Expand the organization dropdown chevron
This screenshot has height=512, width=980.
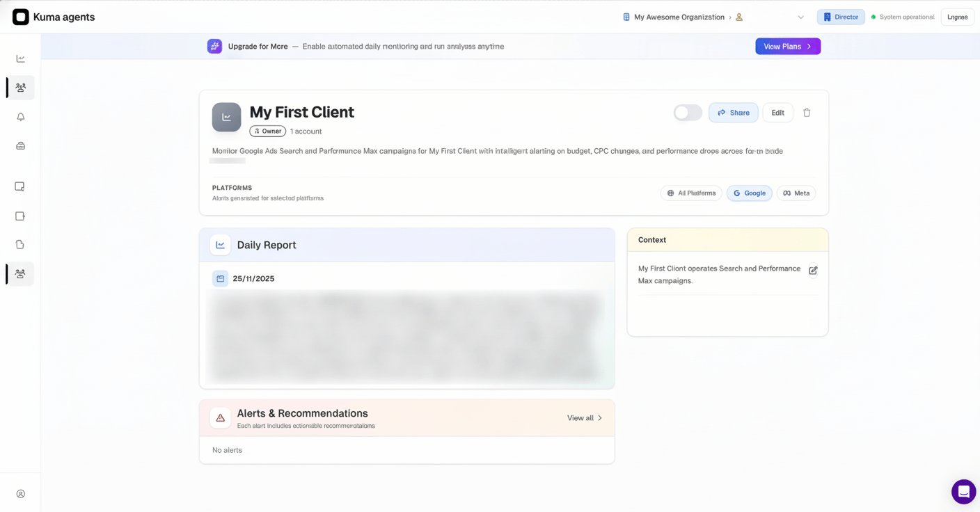(x=800, y=17)
